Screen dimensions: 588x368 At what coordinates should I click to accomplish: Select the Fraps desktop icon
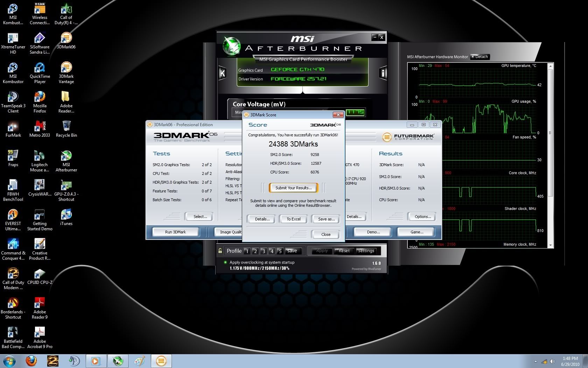(x=13, y=158)
